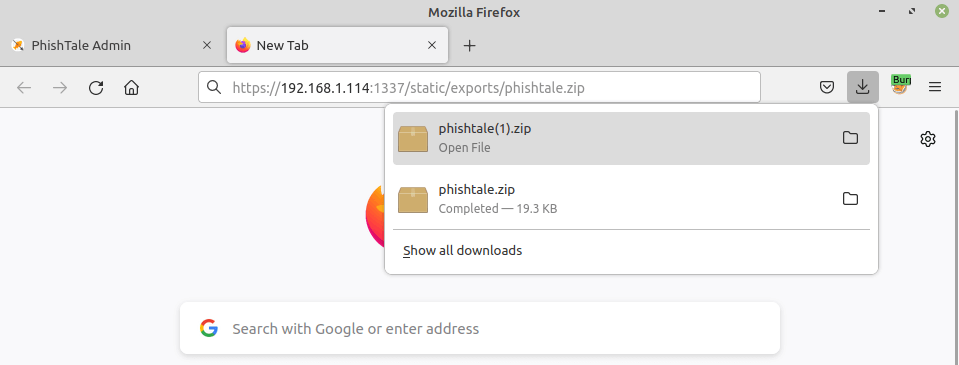Image resolution: width=959 pixels, height=365 pixels.
Task: Close the PhishTale Admin tab
Action: pyautogui.click(x=207, y=45)
